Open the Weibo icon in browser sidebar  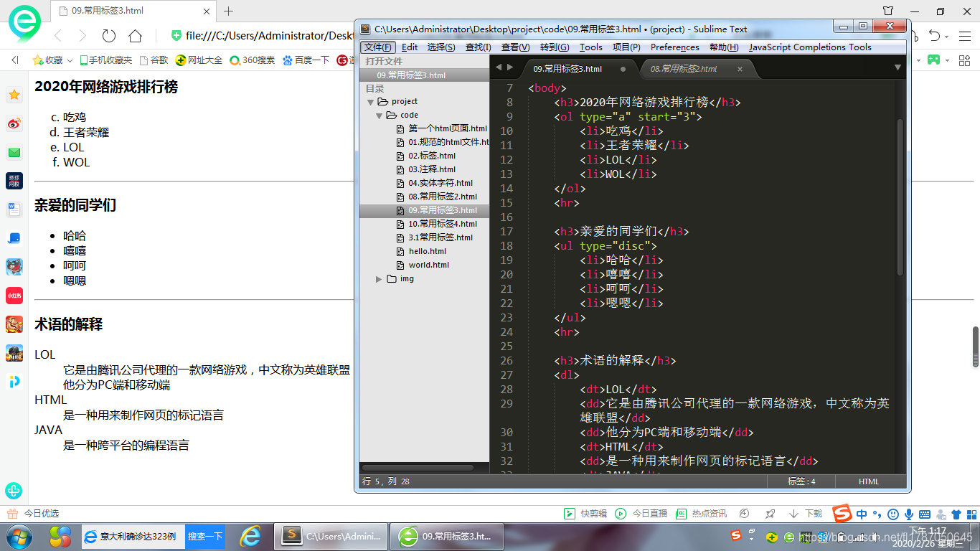[x=14, y=123]
